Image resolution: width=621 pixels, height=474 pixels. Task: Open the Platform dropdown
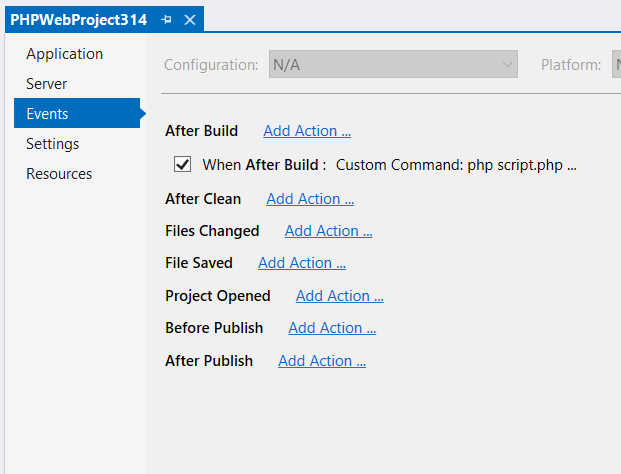coord(611,65)
